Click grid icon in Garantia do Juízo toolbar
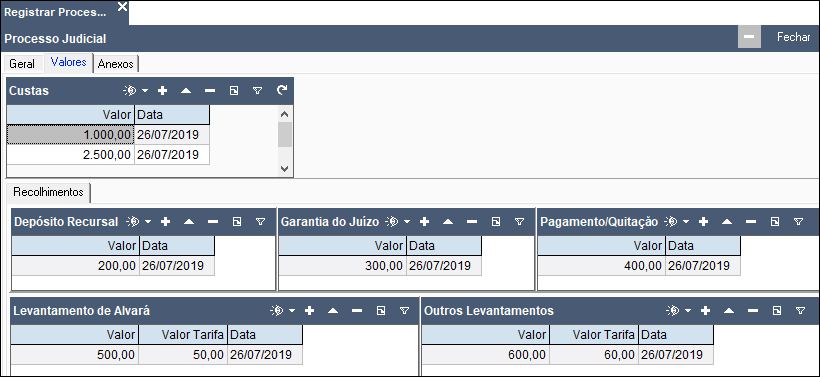The width and height of the screenshot is (820, 377). 496,222
